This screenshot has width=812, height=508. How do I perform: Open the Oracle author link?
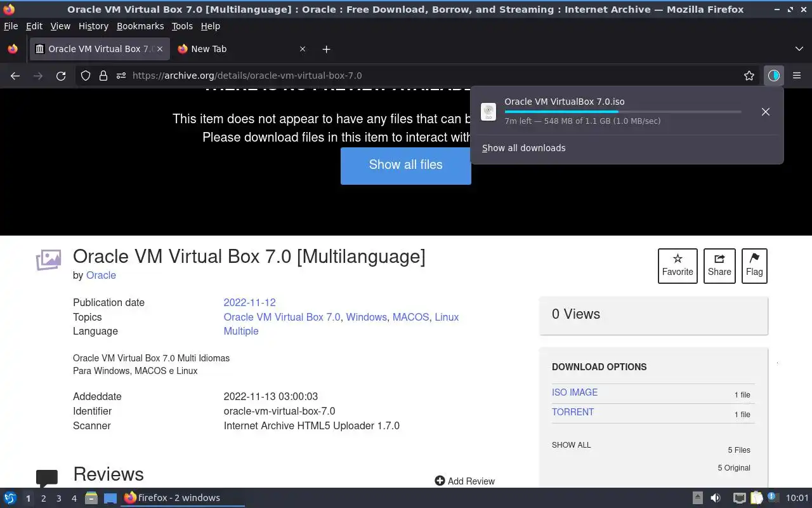pos(101,275)
